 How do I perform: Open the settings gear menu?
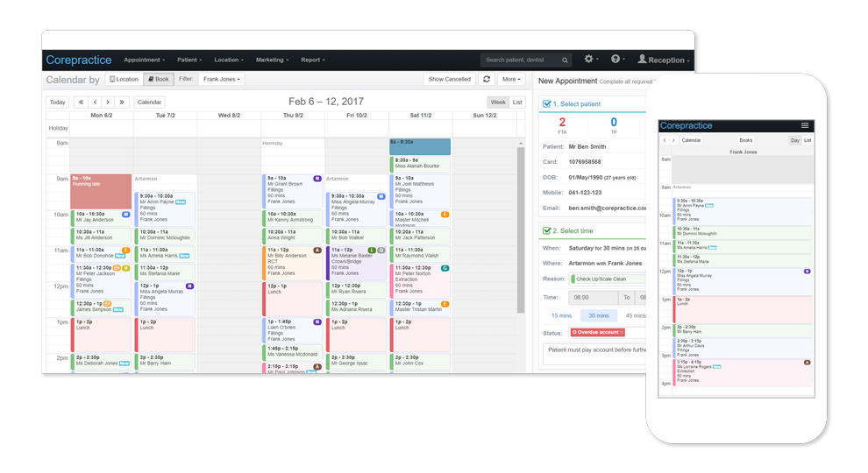click(590, 60)
